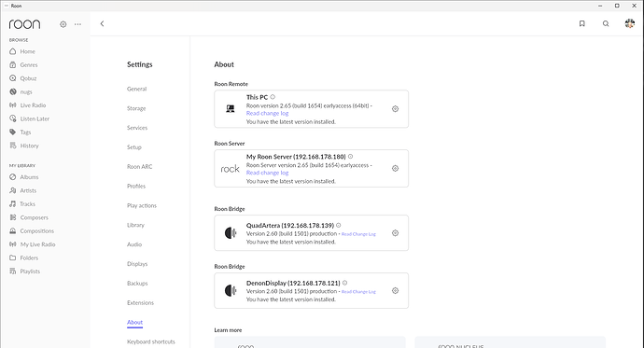Show info icon next to My Roon Server
Screen dimensions: 644x348
tap(350, 157)
